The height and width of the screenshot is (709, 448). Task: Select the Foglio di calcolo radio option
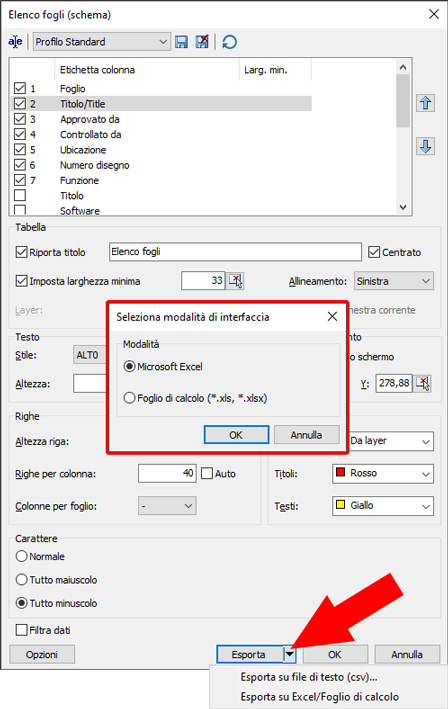(129, 398)
